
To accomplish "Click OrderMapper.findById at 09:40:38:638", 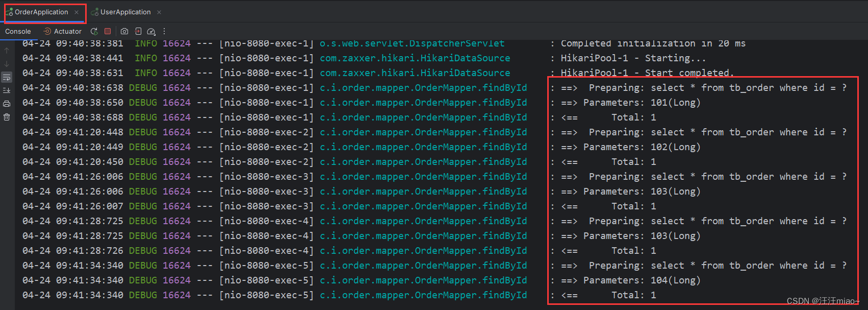I will (x=423, y=88).
